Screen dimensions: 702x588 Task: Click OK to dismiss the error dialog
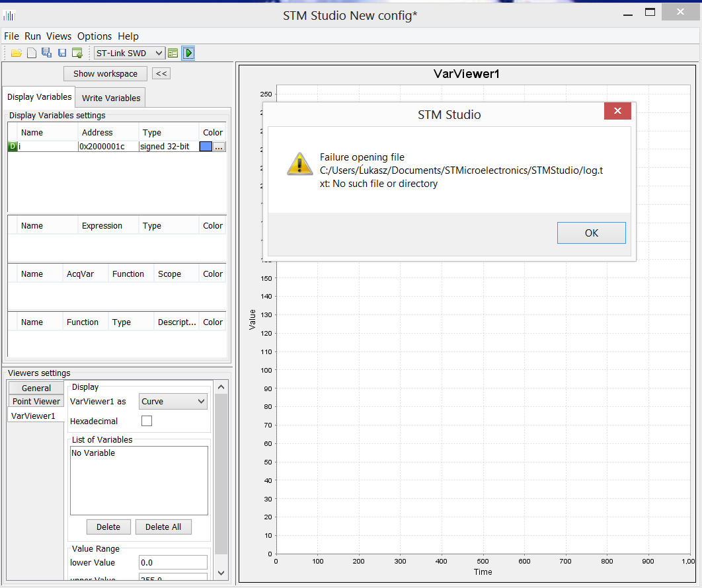591,233
